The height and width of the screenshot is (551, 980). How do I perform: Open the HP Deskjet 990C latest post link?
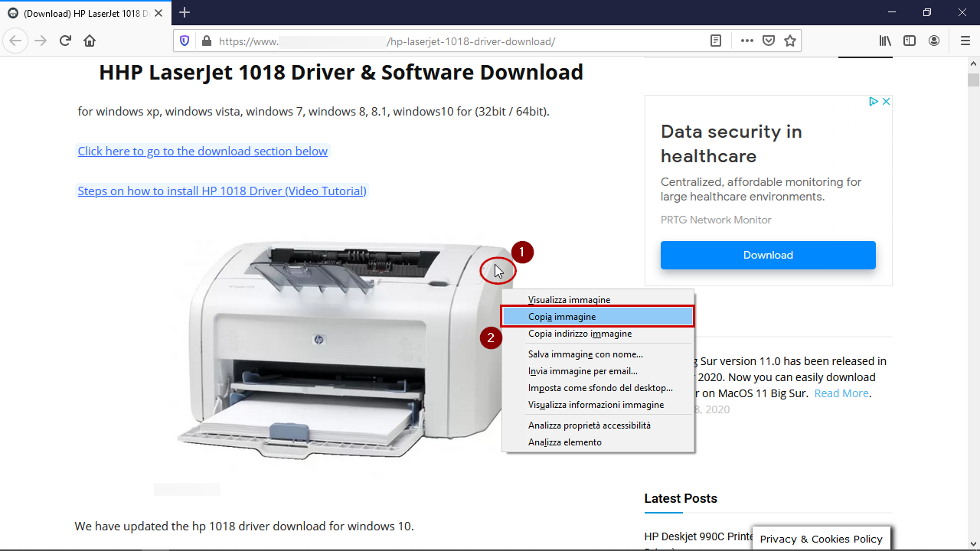tap(698, 536)
